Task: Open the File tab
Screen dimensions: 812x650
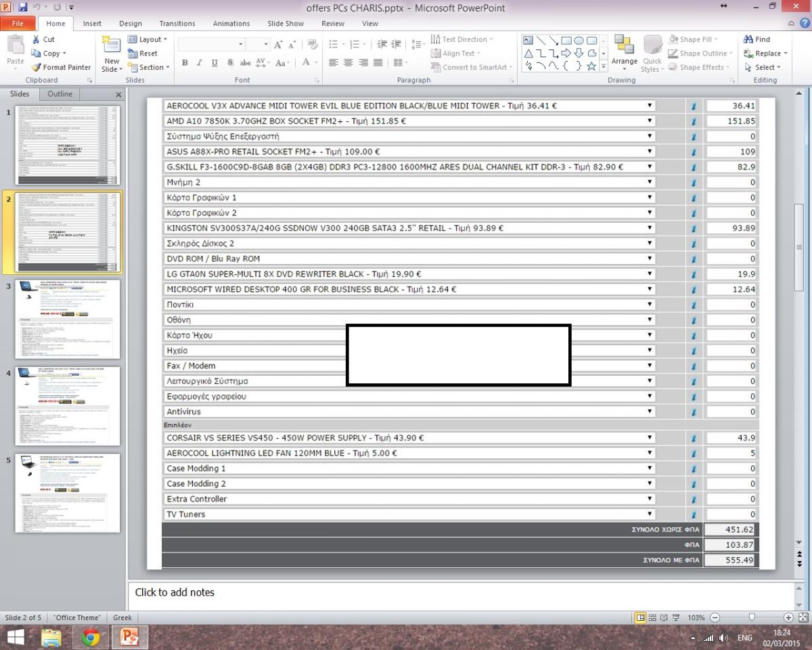Action: pos(18,23)
